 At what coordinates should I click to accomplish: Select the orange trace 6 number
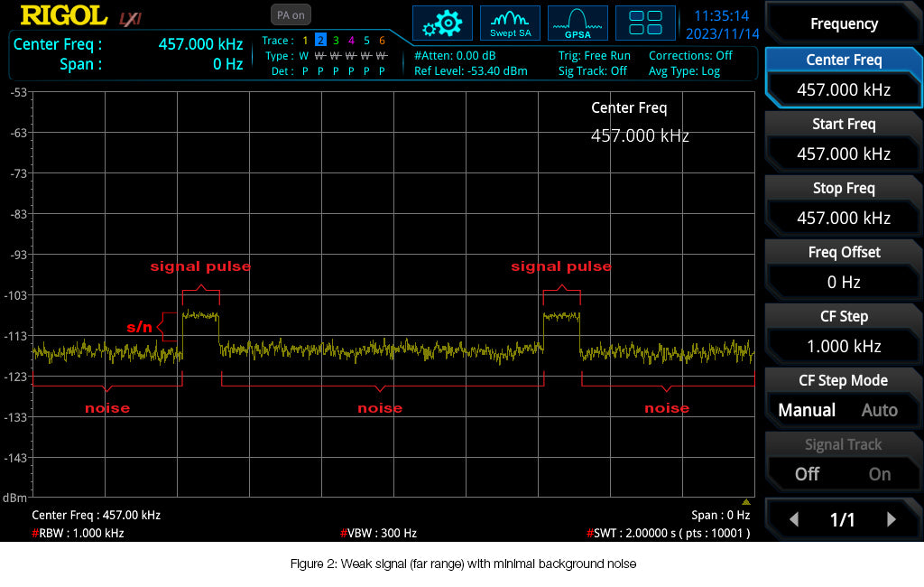[x=382, y=41]
